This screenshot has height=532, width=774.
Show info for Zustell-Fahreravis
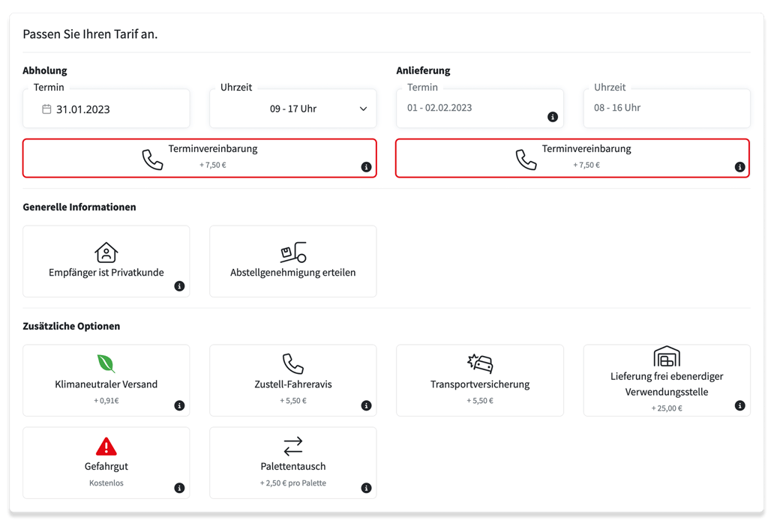(x=366, y=406)
